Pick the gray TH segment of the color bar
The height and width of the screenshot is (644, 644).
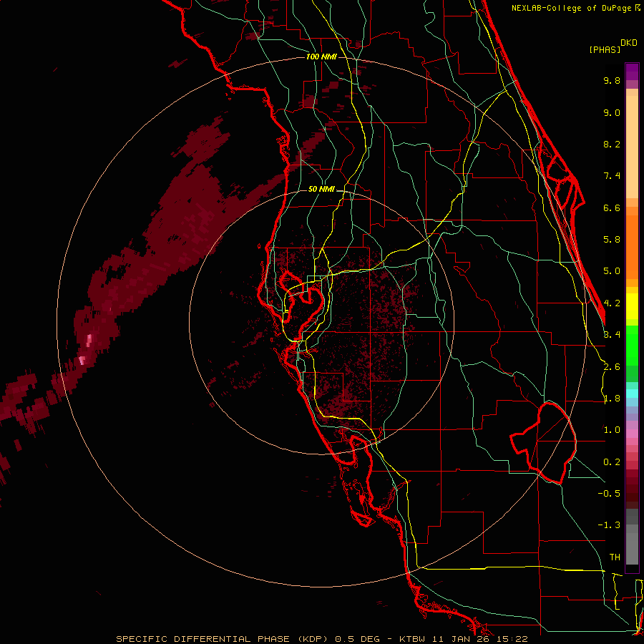(632, 548)
